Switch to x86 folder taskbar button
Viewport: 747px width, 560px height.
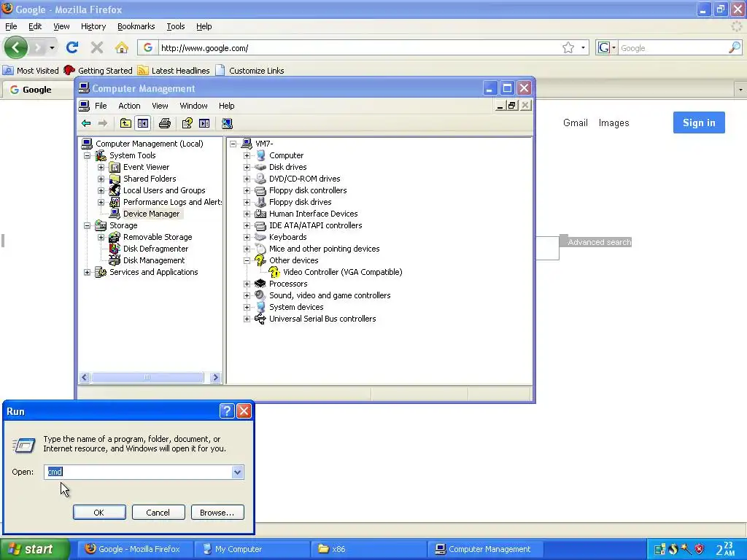click(x=368, y=549)
